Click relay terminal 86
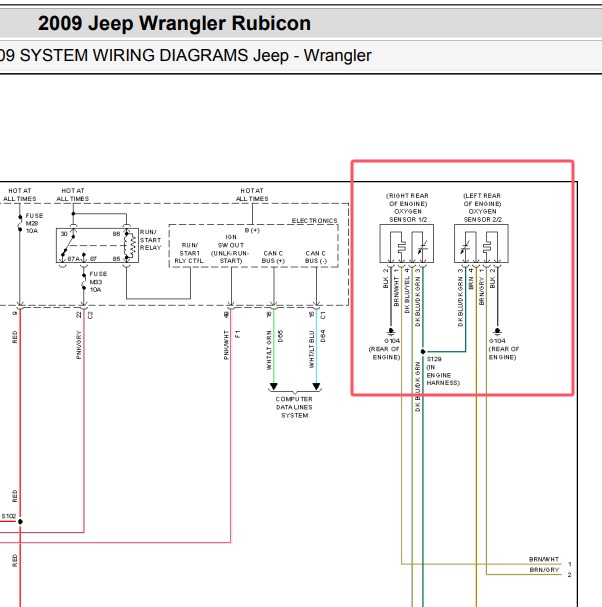Image resolution: width=602 pixels, height=607 pixels. [116, 234]
